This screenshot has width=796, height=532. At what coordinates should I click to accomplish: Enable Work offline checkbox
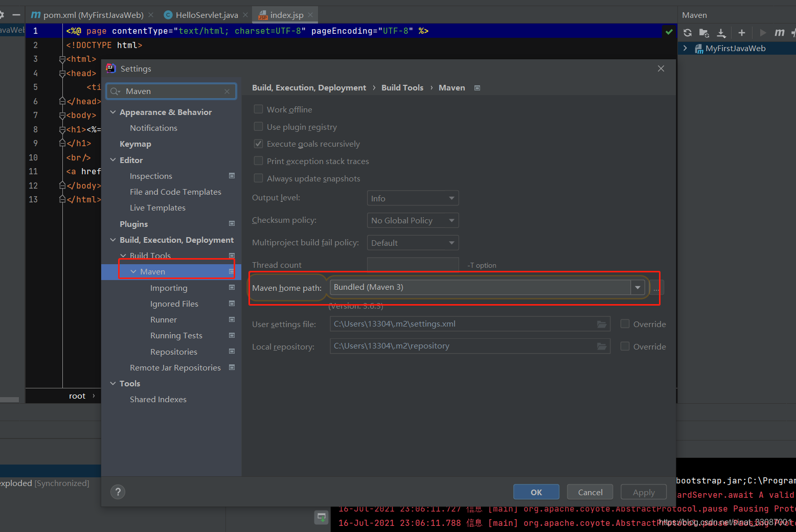pyautogui.click(x=259, y=109)
